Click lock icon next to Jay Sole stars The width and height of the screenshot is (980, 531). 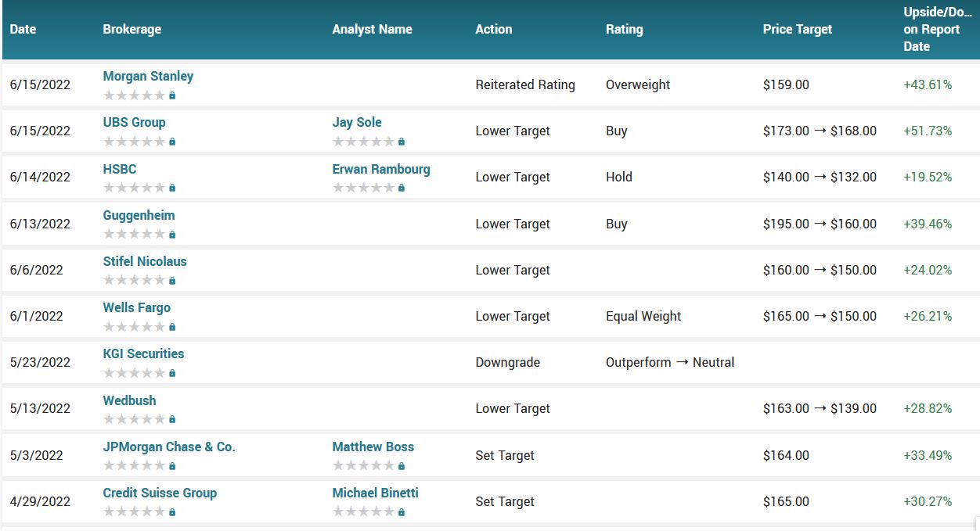(x=402, y=142)
